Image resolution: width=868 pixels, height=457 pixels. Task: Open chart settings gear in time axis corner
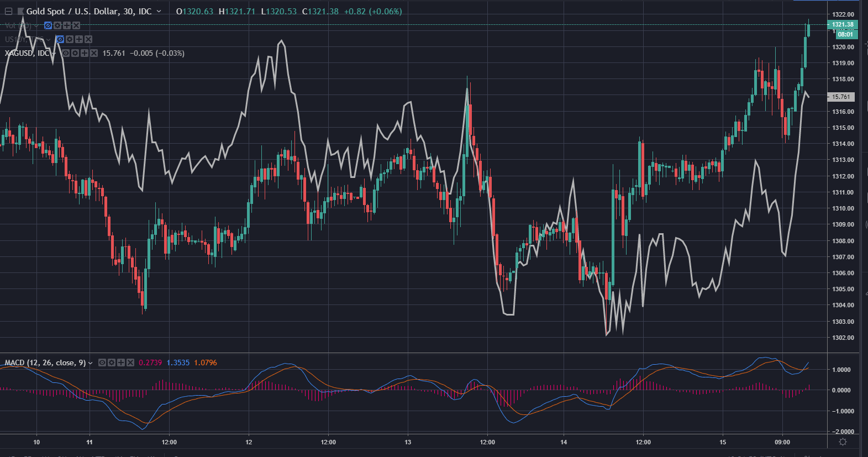pos(843,442)
